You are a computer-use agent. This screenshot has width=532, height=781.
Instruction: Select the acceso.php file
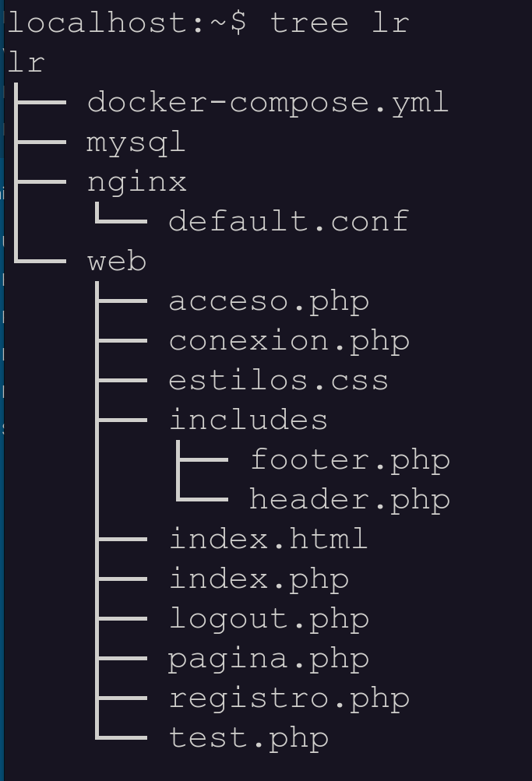(269, 301)
